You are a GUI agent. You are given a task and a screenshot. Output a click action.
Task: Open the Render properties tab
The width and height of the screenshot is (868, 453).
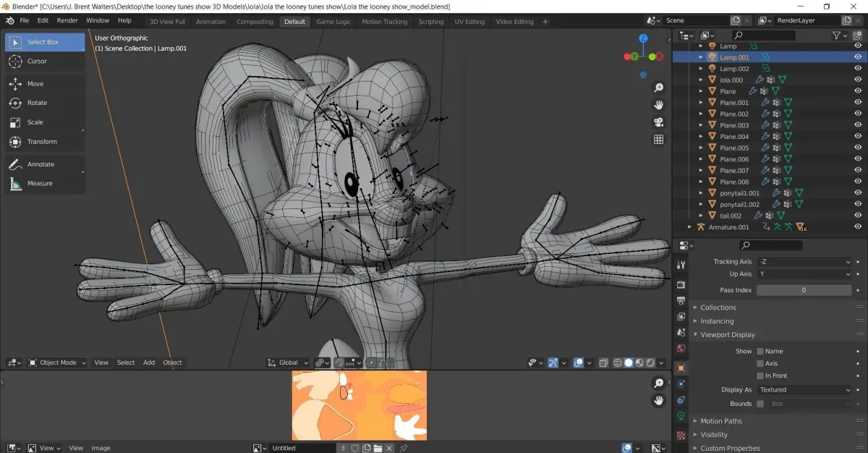coord(681,284)
